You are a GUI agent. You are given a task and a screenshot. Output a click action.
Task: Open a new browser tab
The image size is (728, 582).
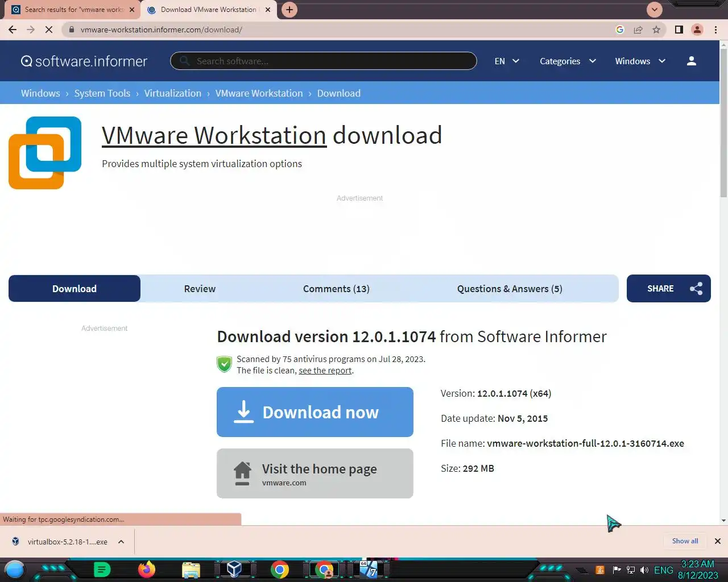pos(289,10)
